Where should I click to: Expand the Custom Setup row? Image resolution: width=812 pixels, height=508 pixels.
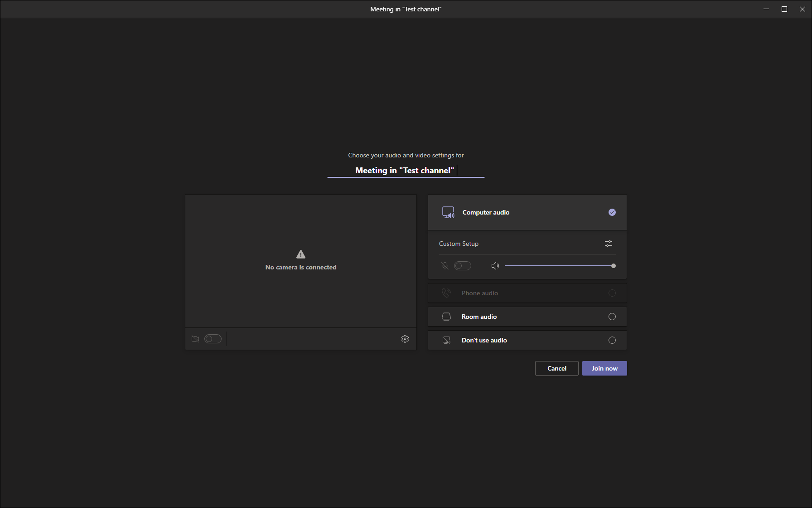pos(459,244)
